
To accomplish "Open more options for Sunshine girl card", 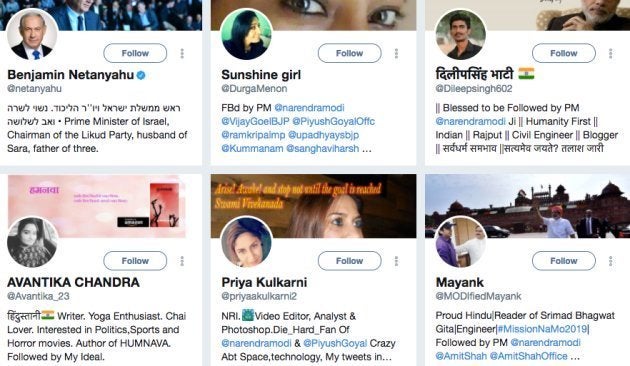I will (396, 53).
